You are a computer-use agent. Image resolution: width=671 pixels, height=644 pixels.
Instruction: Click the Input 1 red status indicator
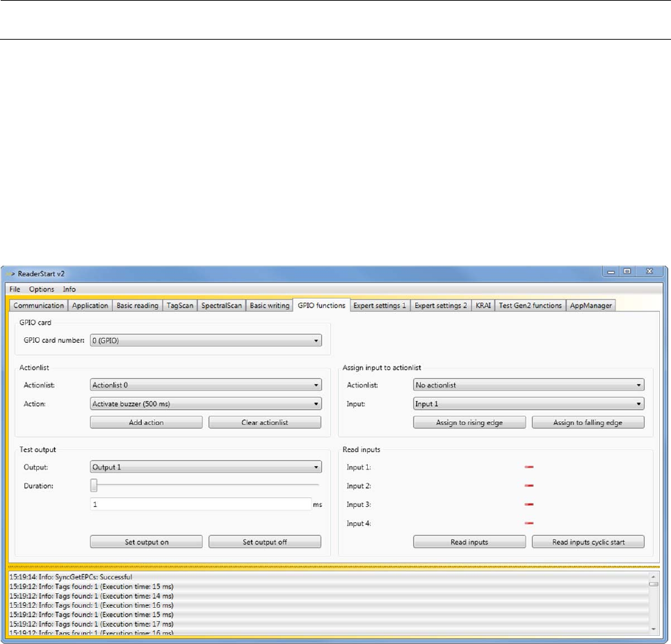(x=529, y=467)
